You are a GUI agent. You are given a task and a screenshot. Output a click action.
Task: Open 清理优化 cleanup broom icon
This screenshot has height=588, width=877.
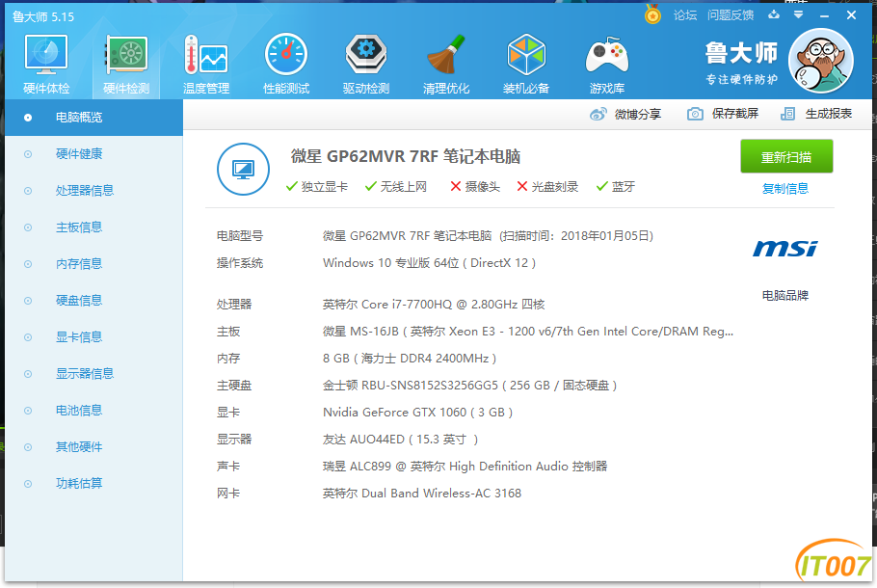446,64
